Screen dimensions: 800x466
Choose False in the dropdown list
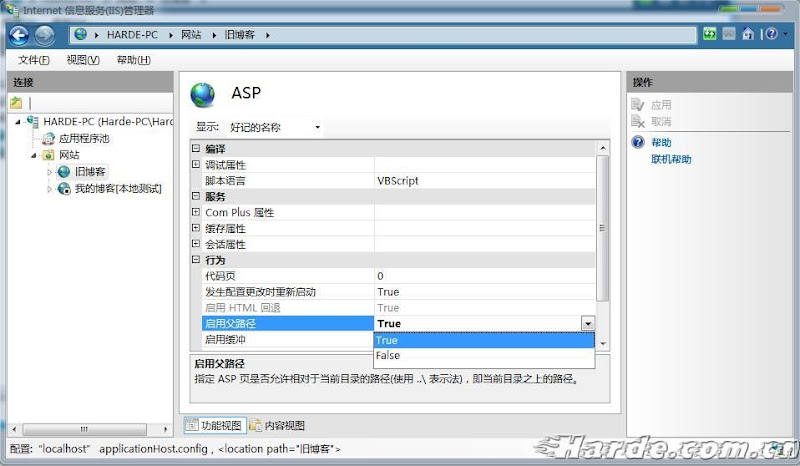point(484,355)
